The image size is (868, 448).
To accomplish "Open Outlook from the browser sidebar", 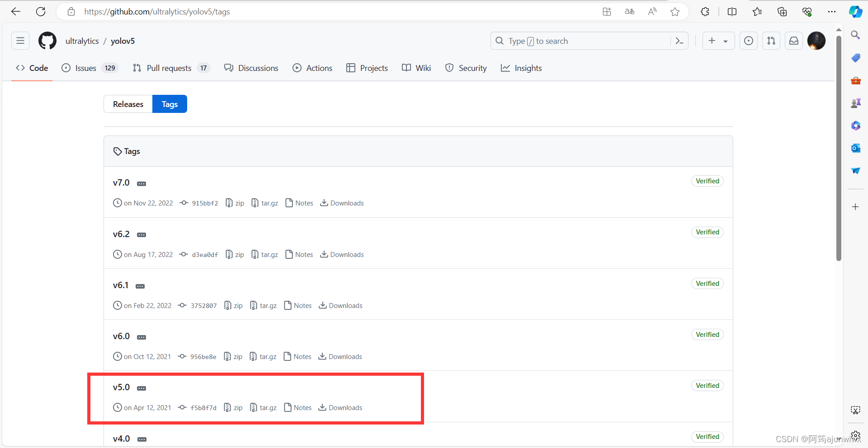I will (855, 148).
